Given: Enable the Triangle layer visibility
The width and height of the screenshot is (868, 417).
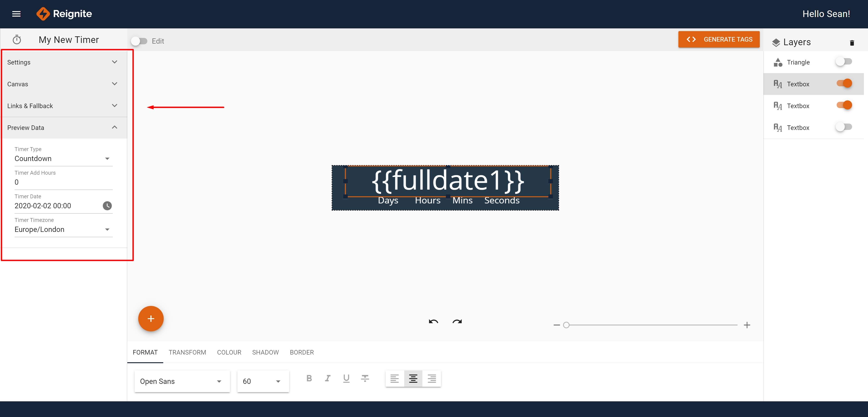Looking at the screenshot, I should (x=844, y=62).
